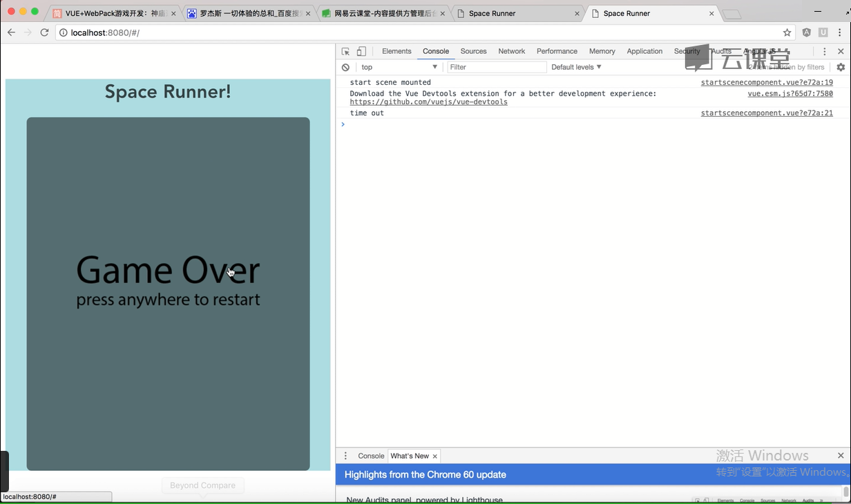
Task: Click the drawer's vertical scrollbar
Action: click(x=846, y=492)
